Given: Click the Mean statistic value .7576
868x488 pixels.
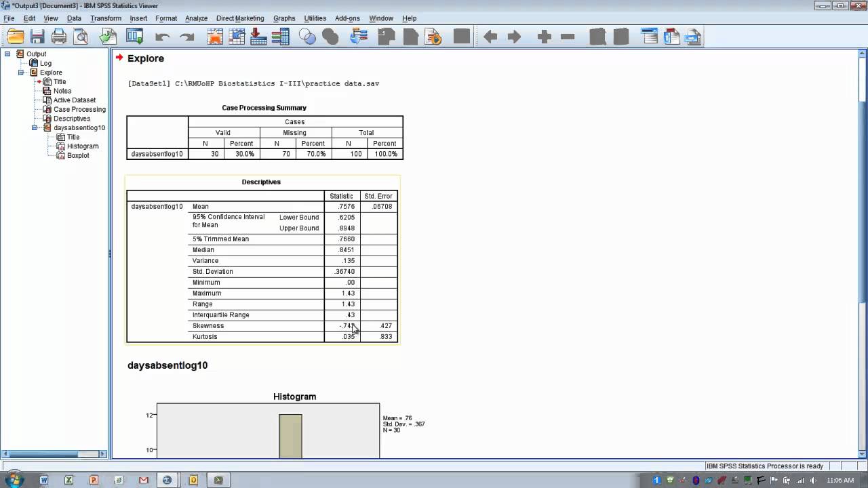Looking at the screenshot, I should click(x=346, y=207).
